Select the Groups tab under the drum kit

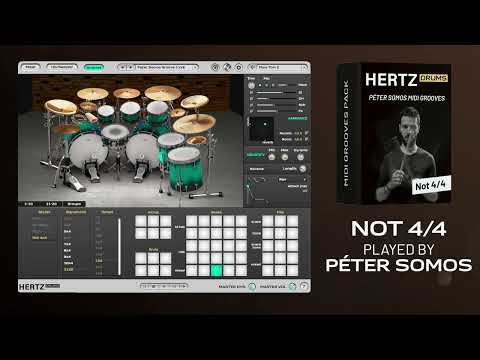pos(74,204)
